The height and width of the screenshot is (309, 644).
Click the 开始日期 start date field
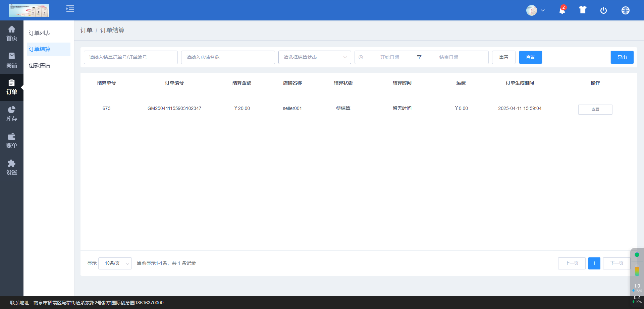pyautogui.click(x=389, y=57)
